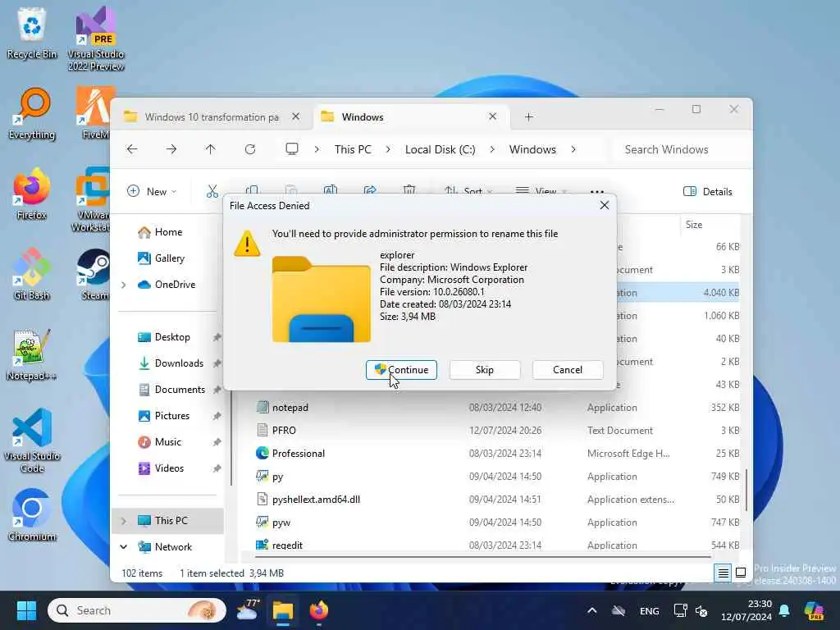Show hidden system tray icons
The width and height of the screenshot is (840, 630).
tap(592, 610)
